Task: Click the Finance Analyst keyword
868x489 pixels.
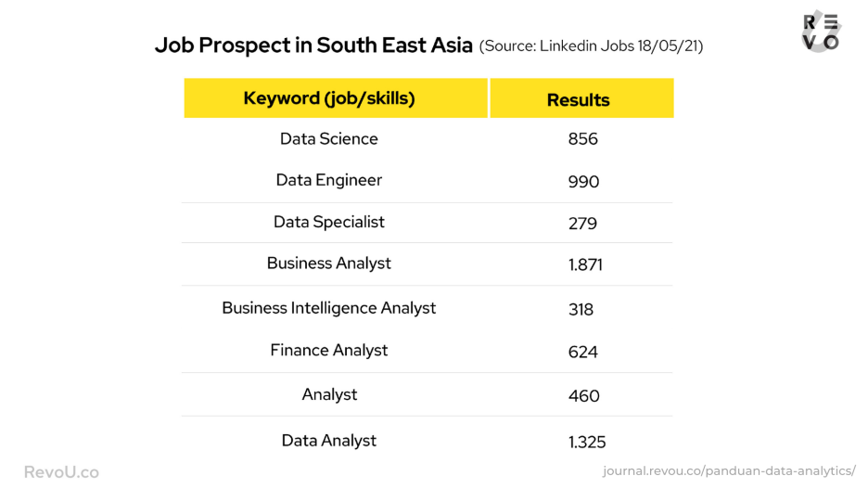Action: (x=329, y=351)
